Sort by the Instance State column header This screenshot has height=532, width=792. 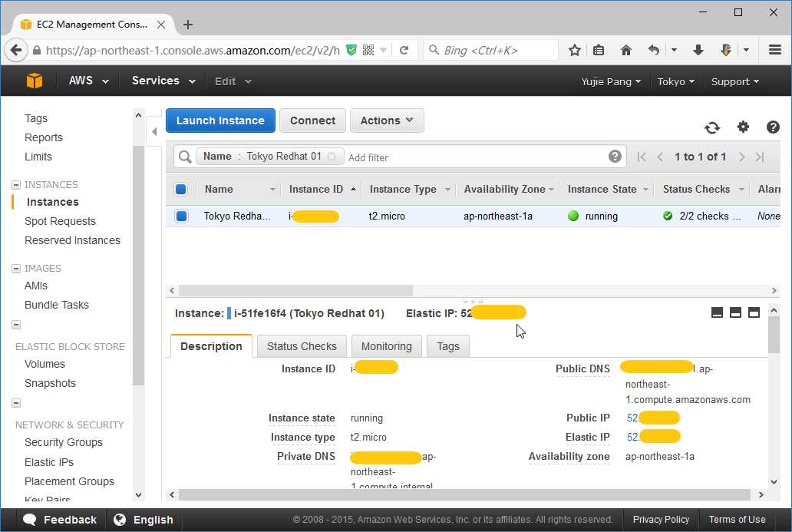click(608, 190)
